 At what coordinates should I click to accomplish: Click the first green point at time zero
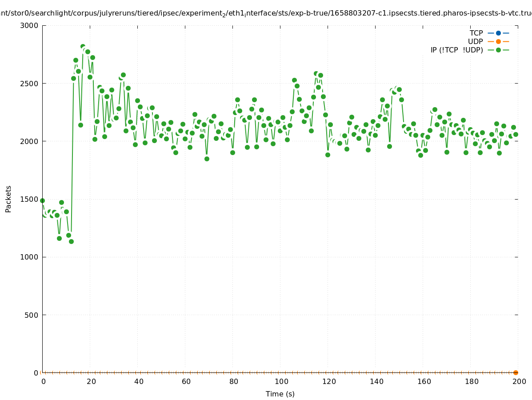(x=42, y=200)
